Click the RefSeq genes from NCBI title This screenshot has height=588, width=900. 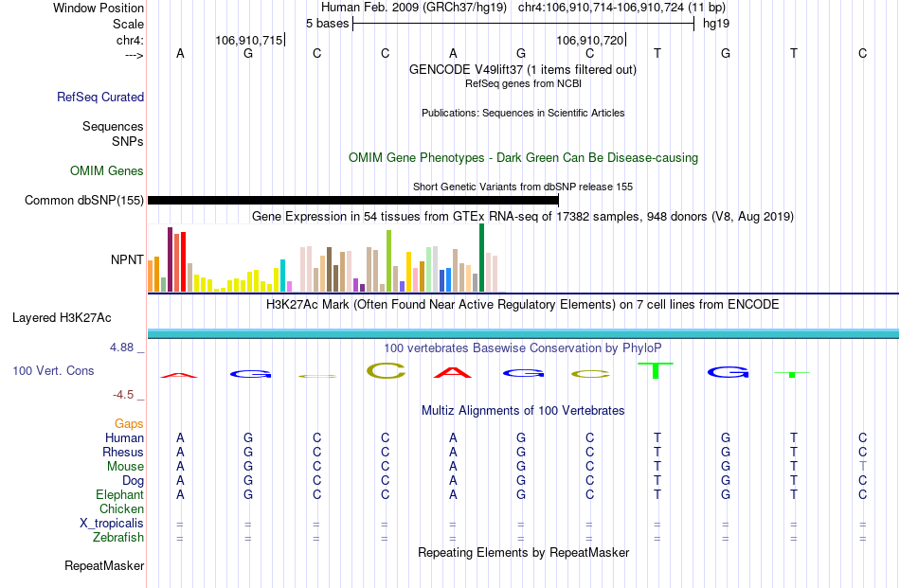523,83
